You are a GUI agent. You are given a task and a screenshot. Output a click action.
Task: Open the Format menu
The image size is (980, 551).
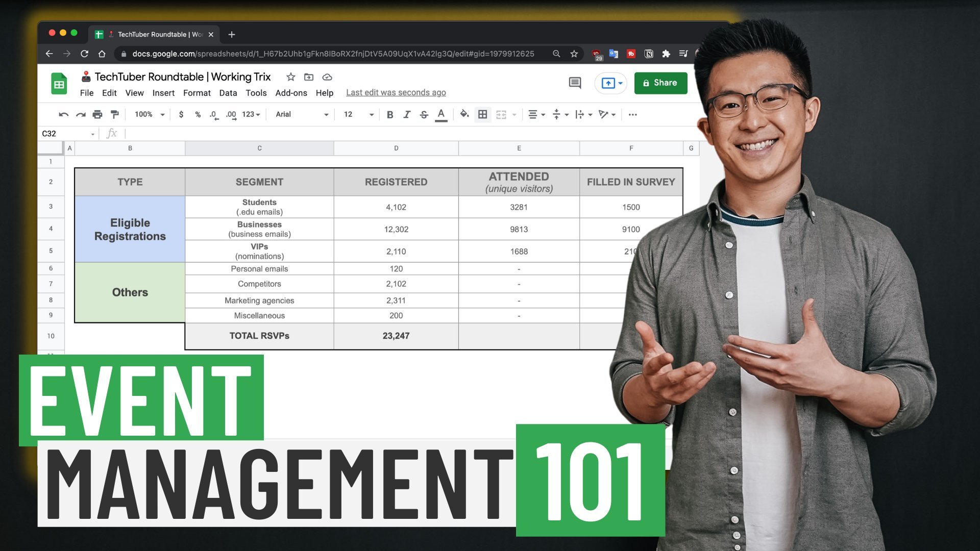point(197,93)
